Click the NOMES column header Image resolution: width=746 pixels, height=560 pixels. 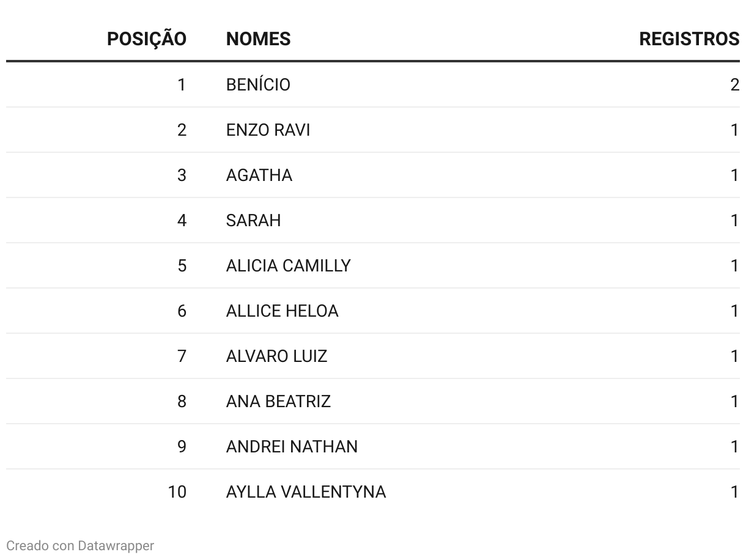pyautogui.click(x=259, y=39)
